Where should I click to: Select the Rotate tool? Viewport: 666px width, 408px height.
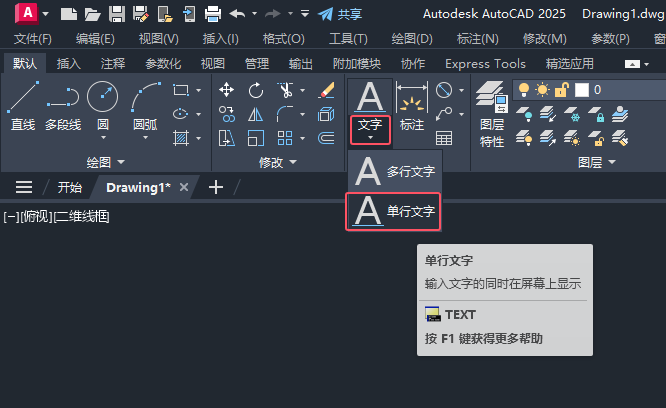(256, 90)
